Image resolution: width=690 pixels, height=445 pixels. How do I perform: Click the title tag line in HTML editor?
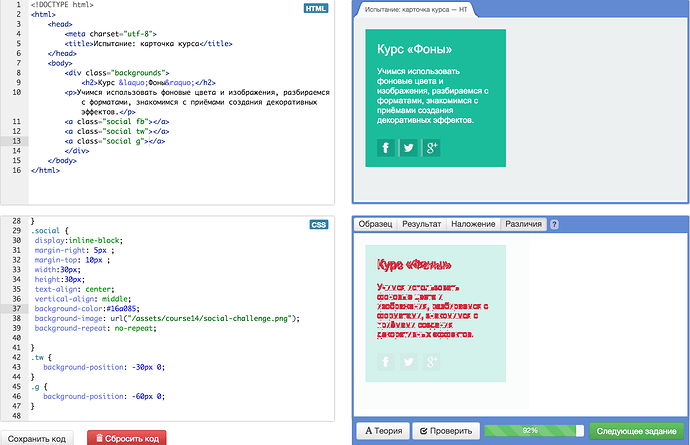[148, 44]
